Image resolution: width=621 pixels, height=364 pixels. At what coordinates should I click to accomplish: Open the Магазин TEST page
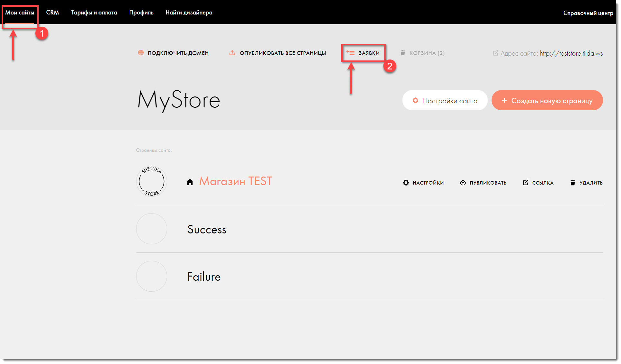click(236, 181)
